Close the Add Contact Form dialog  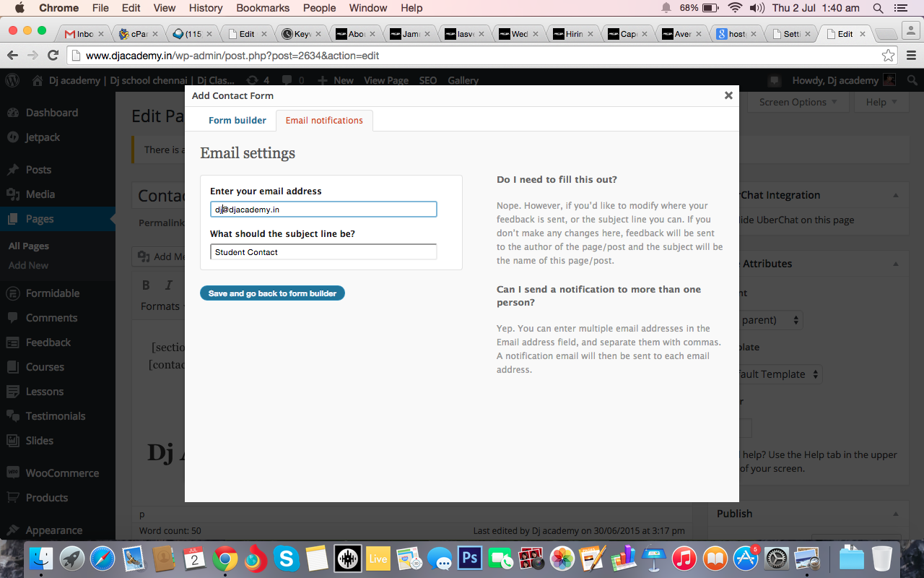[728, 95]
